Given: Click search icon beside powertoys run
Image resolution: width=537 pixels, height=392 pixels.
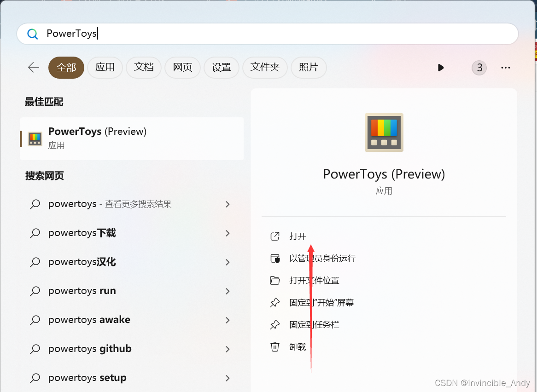Looking at the screenshot, I should (35, 291).
